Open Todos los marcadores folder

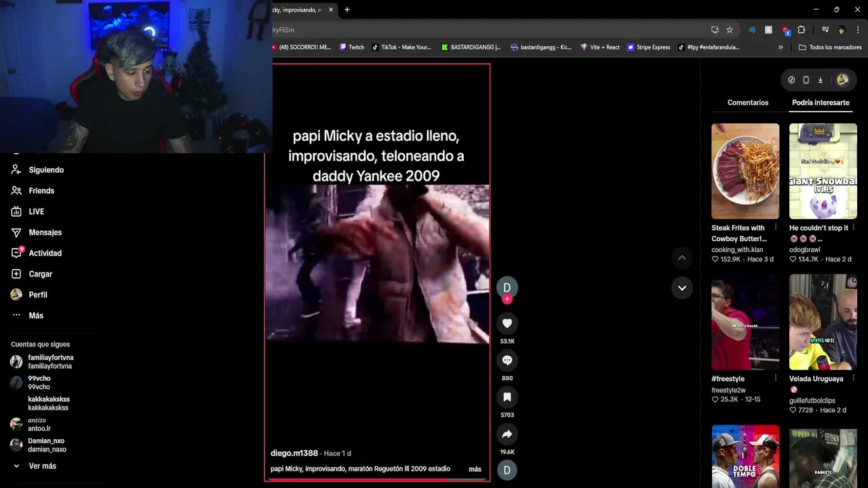pyautogui.click(x=830, y=47)
